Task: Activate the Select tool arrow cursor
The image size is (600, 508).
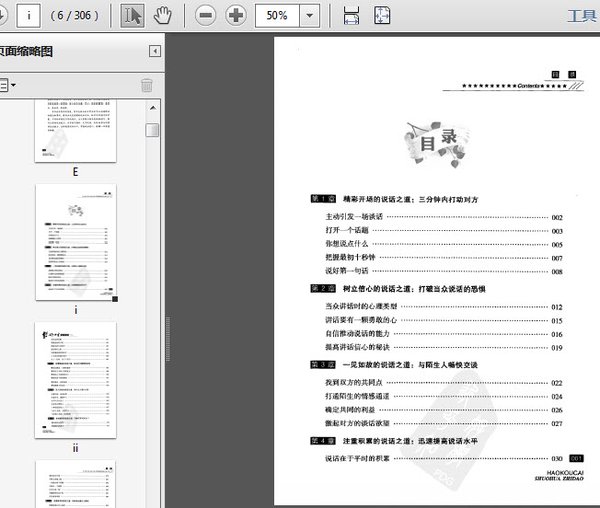Action: 132,16
